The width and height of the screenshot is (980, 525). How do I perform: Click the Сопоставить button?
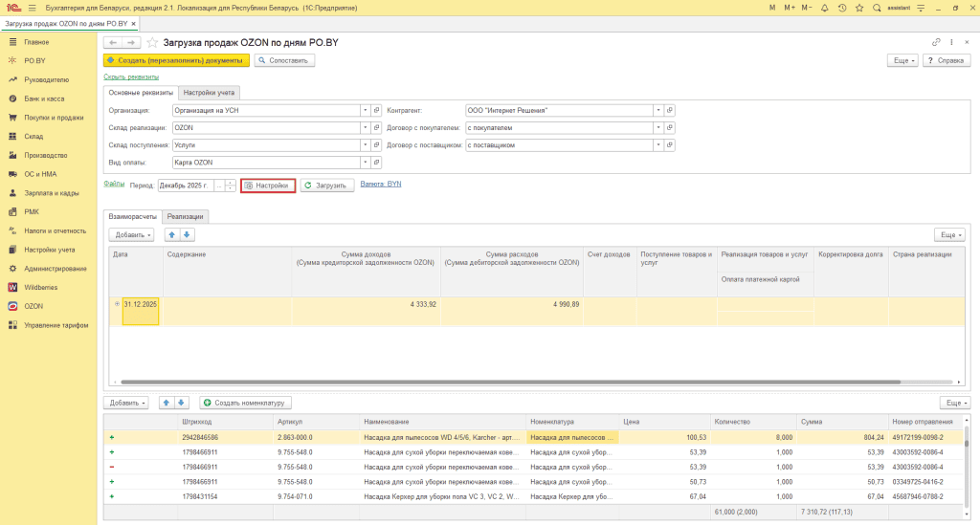point(284,60)
